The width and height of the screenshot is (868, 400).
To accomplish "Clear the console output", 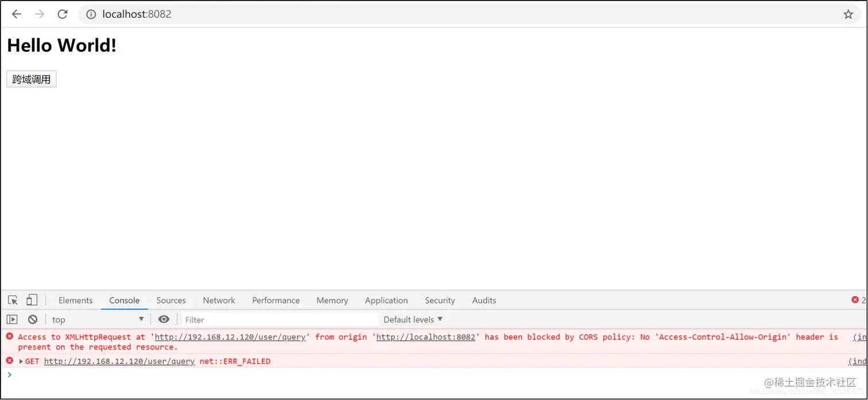I will pos(33,320).
